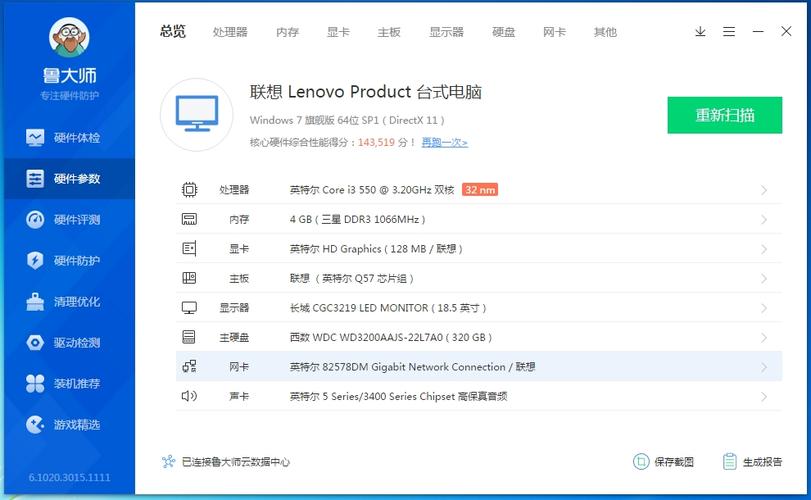This screenshot has width=811, height=500.
Task: Click the network card icon
Action: pos(189,367)
